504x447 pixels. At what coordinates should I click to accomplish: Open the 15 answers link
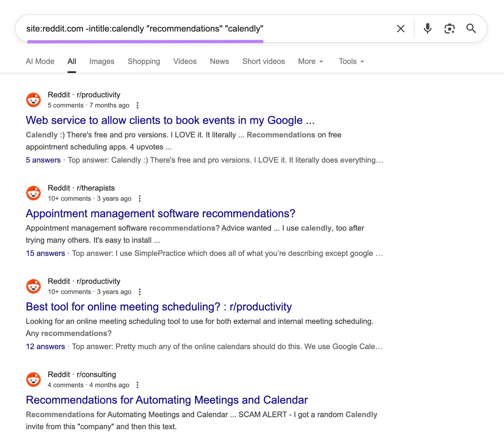point(46,253)
